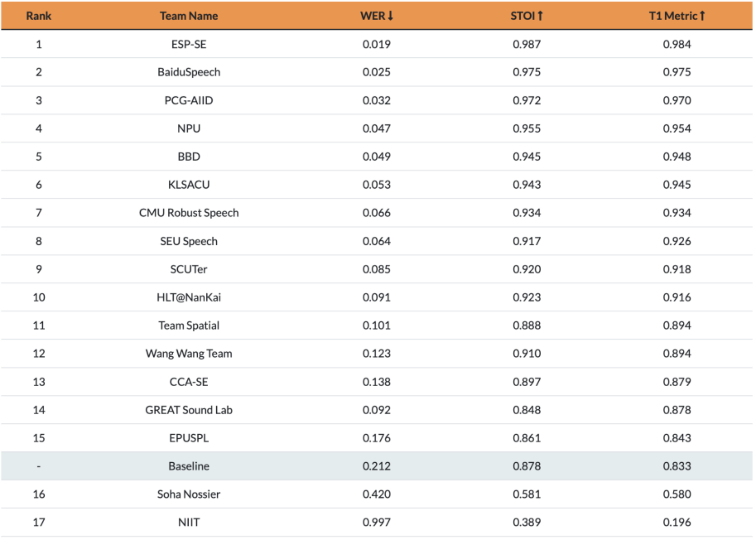This screenshot has height=540, width=756.
Task: Click CCA-SE WER value 0.138
Action: tap(376, 382)
